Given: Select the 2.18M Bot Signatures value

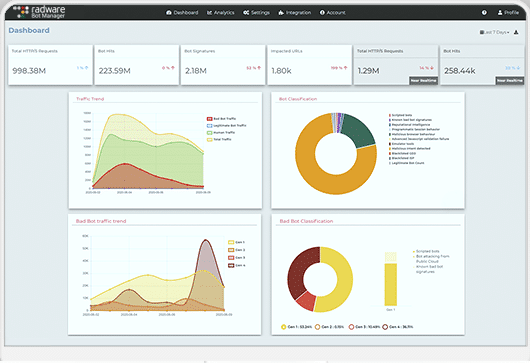Looking at the screenshot, I should pyautogui.click(x=196, y=71).
